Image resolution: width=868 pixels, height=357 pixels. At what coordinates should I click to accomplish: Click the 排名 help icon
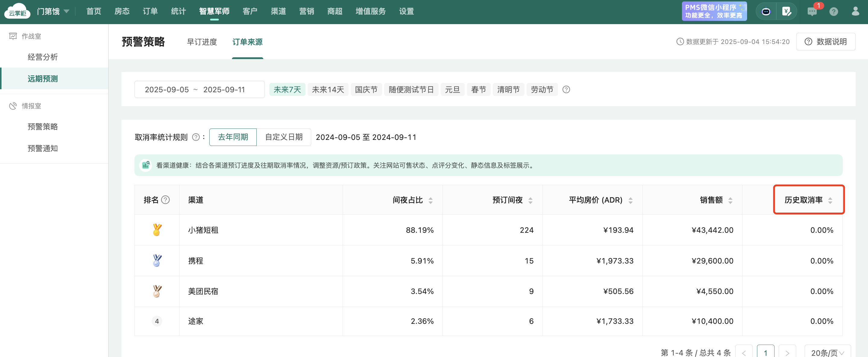pyautogui.click(x=166, y=200)
